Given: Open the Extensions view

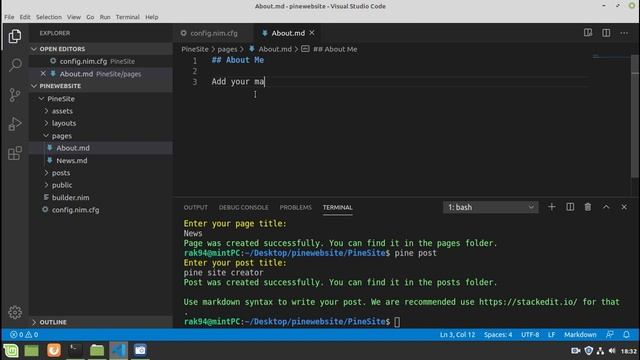Looking at the screenshot, I should pyautogui.click(x=15, y=153).
